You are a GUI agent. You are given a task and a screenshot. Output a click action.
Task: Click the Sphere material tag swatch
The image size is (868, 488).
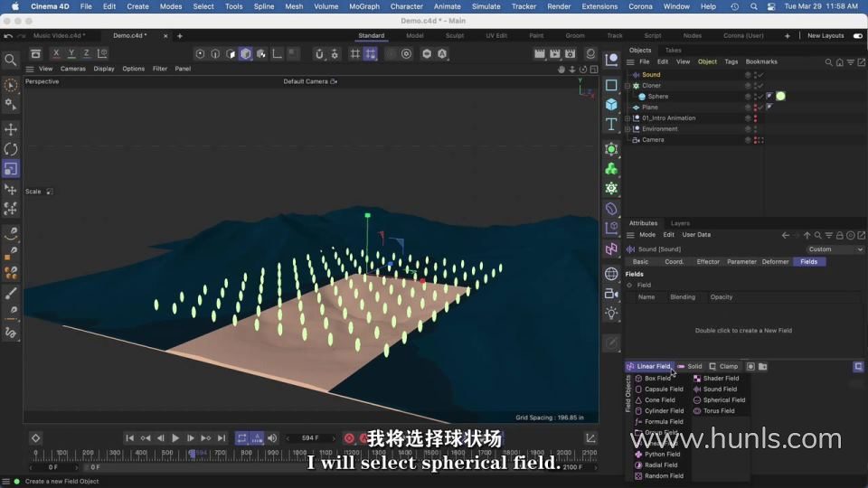[x=780, y=97]
